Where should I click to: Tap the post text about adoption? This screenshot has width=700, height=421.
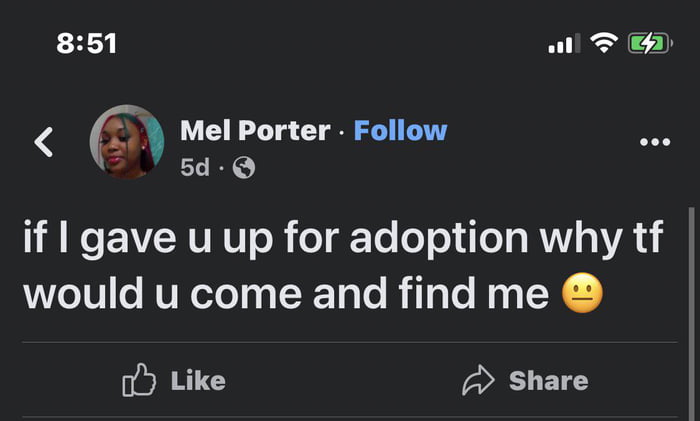pos(342,243)
